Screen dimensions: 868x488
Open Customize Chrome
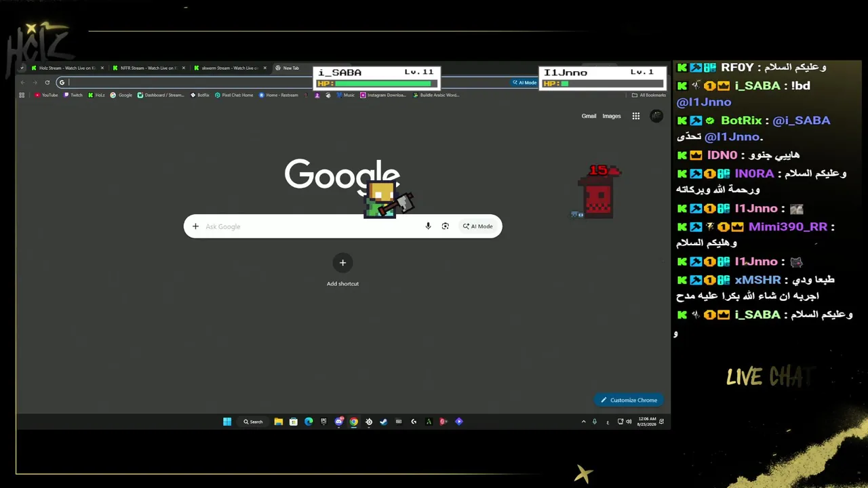(x=629, y=400)
